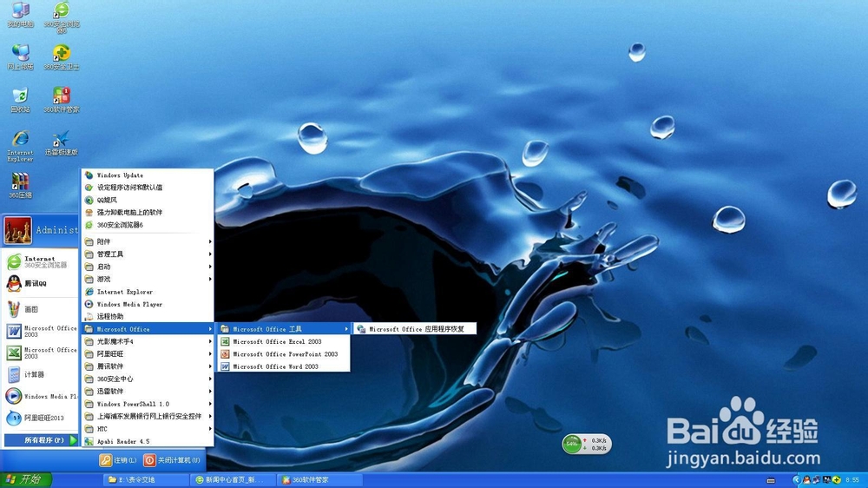This screenshot has width=868, height=488.
Task: Launch 360软件管家 desktop shortcut
Action: [62, 100]
